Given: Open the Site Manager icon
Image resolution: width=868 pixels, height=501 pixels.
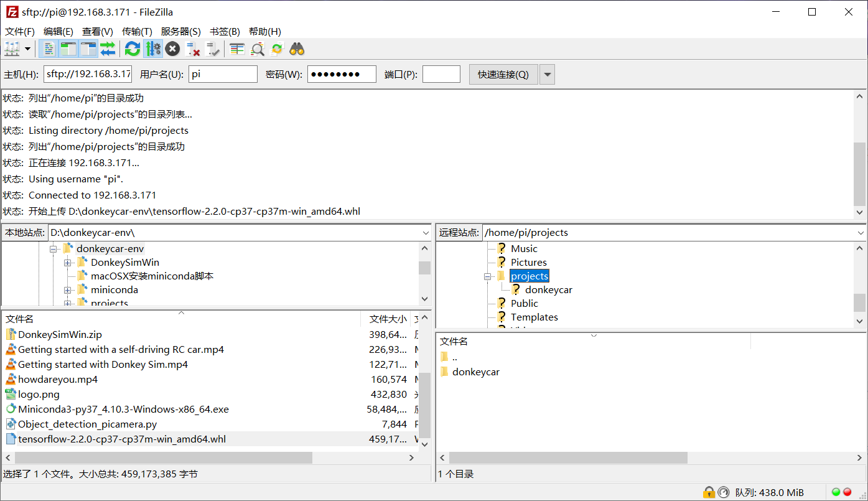Looking at the screenshot, I should tap(12, 49).
